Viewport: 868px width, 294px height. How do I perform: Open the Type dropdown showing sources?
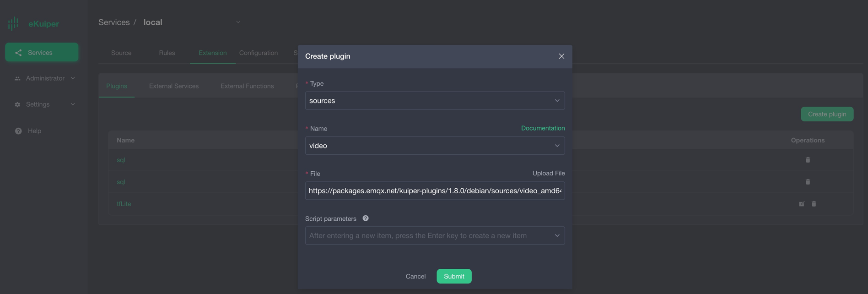tap(435, 101)
